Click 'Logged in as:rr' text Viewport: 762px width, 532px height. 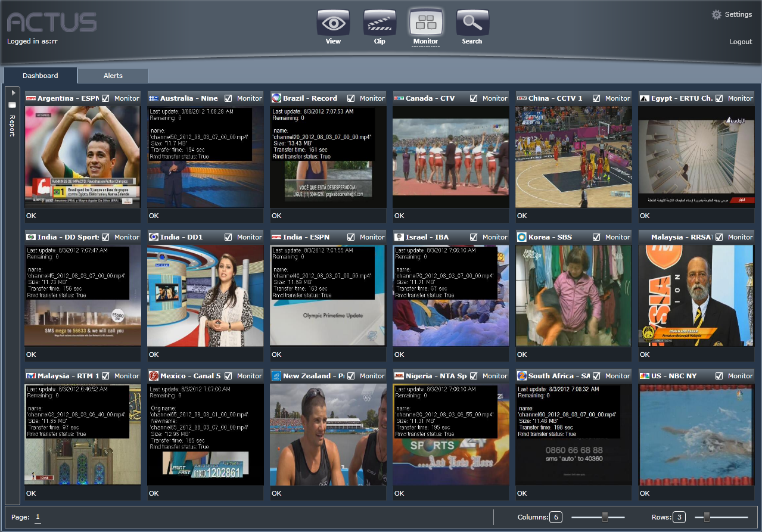pos(32,41)
